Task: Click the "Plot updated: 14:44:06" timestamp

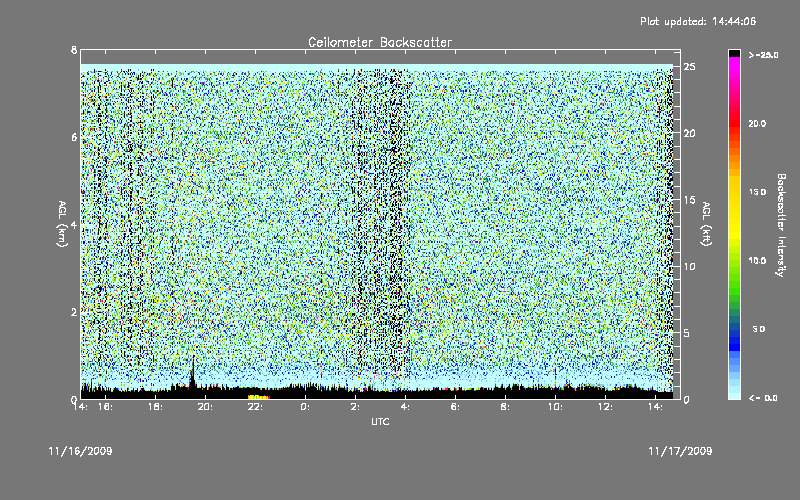Action: (698, 21)
